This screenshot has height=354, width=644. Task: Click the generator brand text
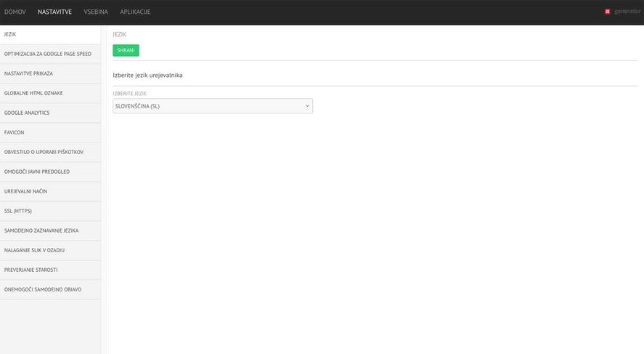tap(627, 12)
